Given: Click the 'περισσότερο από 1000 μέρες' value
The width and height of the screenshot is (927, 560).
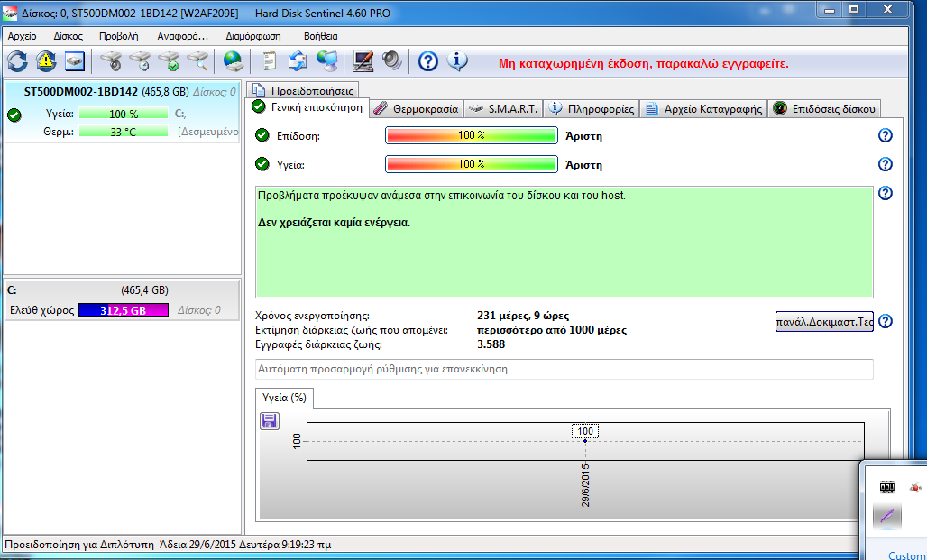Looking at the screenshot, I should 552,330.
